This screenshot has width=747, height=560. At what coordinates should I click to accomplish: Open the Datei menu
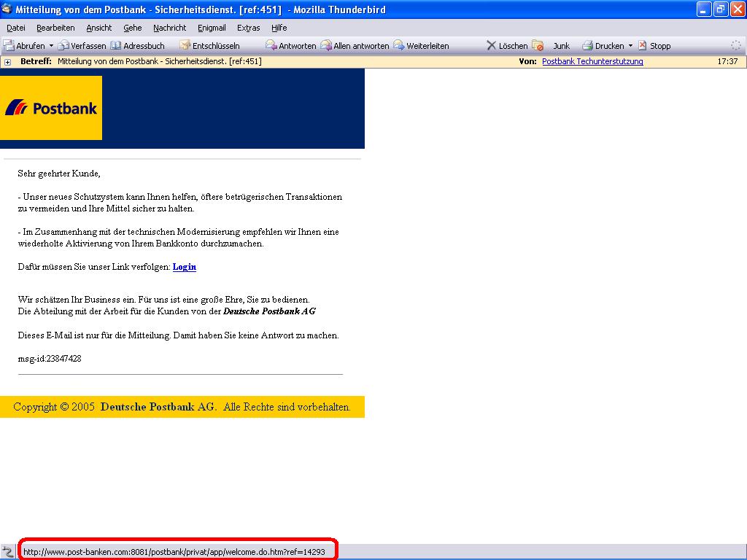[16, 28]
